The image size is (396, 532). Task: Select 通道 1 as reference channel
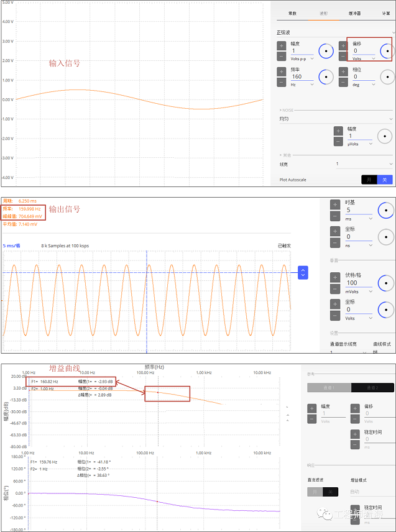click(x=329, y=388)
